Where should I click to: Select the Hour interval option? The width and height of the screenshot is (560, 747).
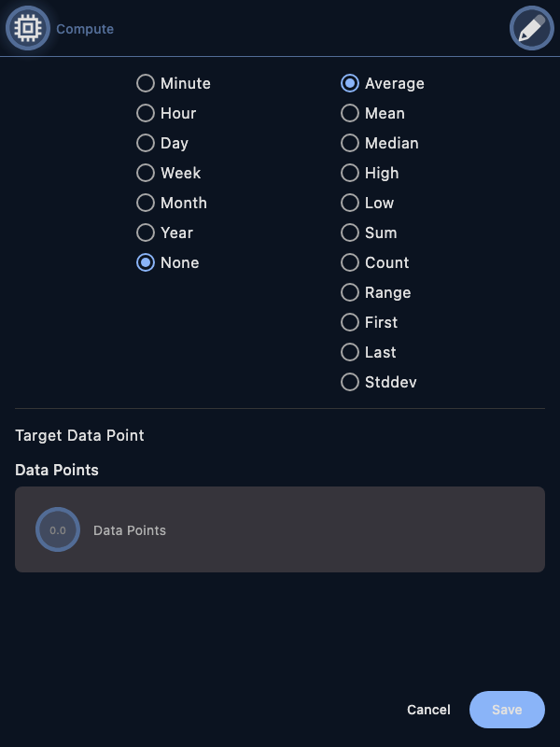(x=146, y=113)
